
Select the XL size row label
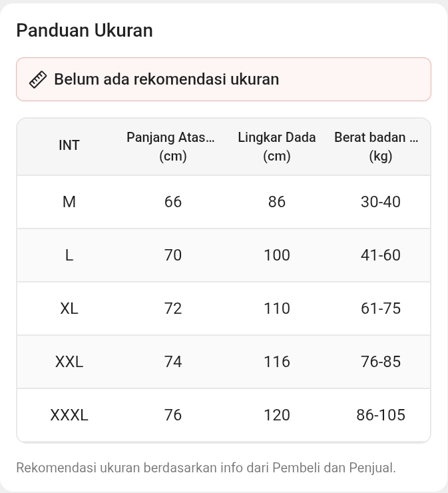tap(69, 308)
